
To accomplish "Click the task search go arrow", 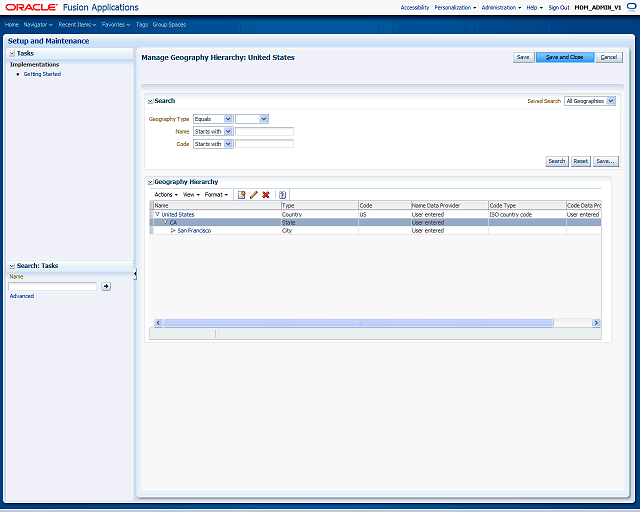I will pyautogui.click(x=106, y=286).
